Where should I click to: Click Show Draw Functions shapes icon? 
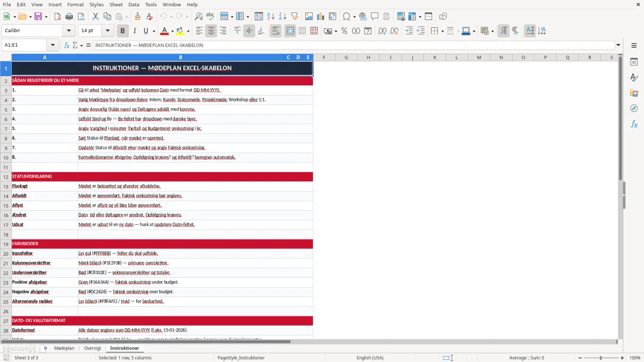point(443,17)
